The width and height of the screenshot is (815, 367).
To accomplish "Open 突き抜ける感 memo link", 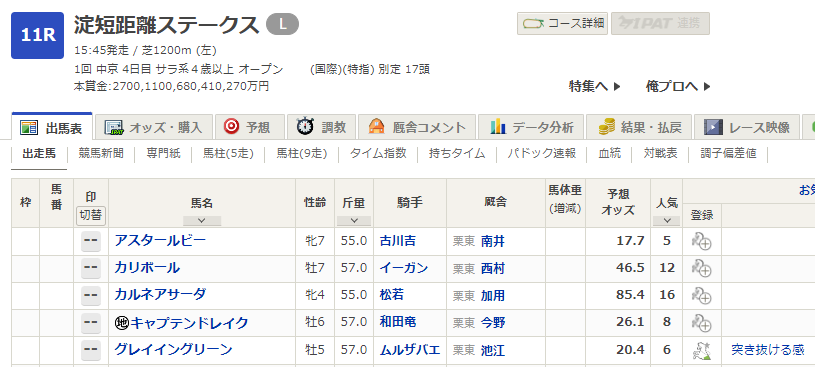I will (768, 350).
